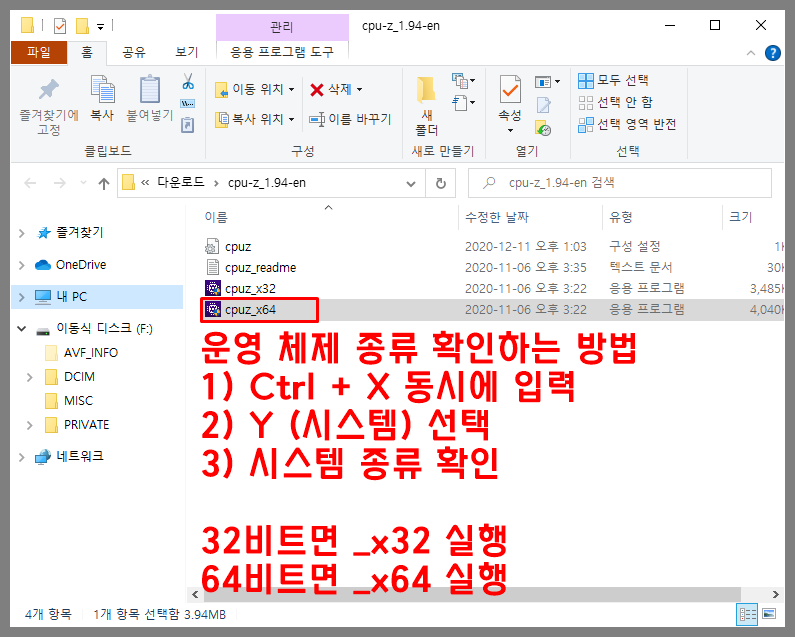The image size is (795, 637).
Task: Collapse the ribbon with the chevron
Action: (751, 53)
